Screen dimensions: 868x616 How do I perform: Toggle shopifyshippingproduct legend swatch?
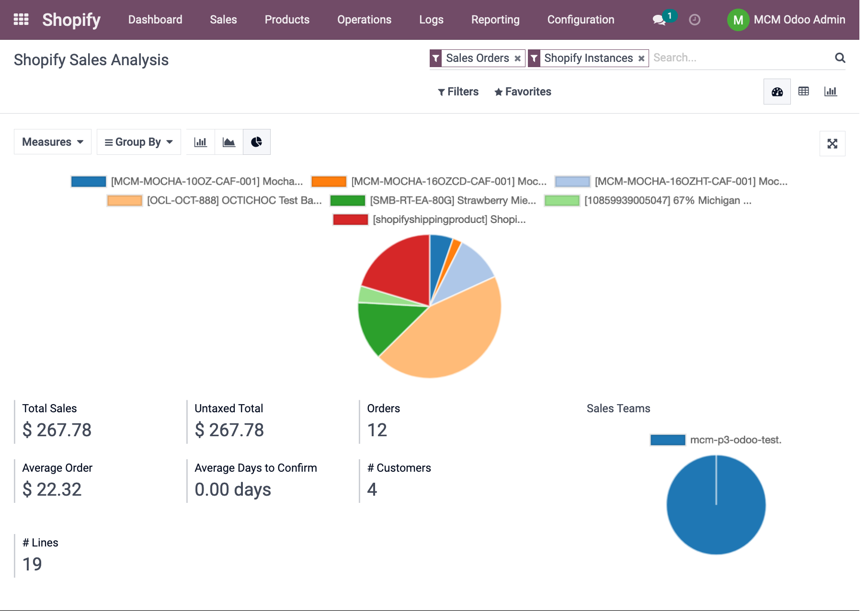click(351, 220)
